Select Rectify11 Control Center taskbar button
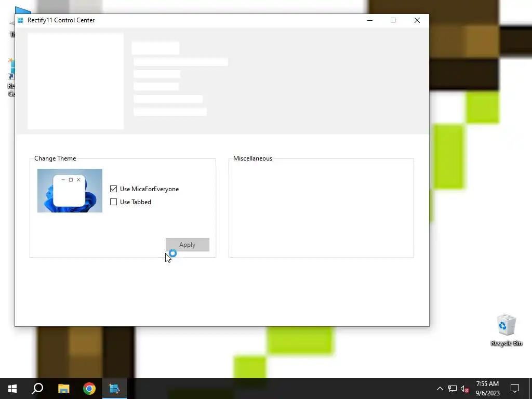Image resolution: width=532 pixels, height=399 pixels. pos(115,389)
